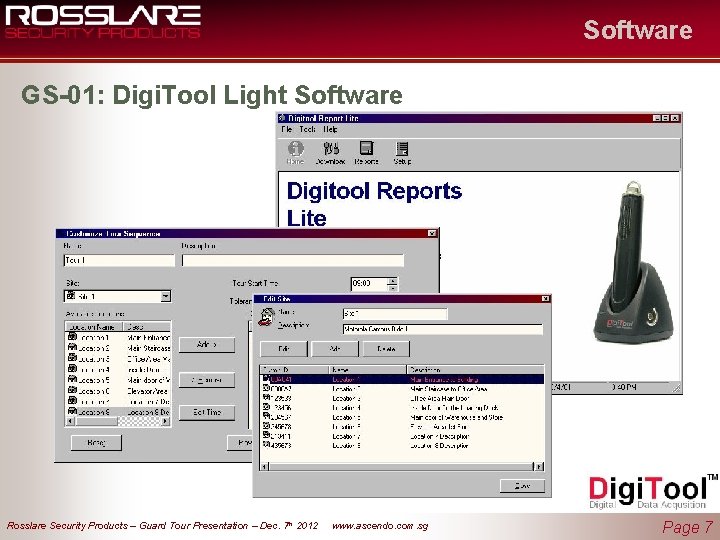The height and width of the screenshot is (540, 720).
Task: Select the Main Staircase to Office Area row
Action: (x=402, y=389)
